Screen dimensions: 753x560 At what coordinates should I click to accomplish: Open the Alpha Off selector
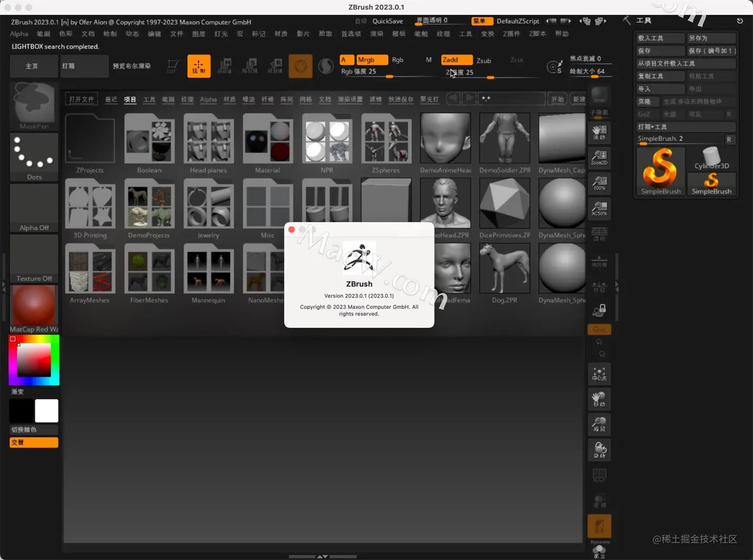34,208
